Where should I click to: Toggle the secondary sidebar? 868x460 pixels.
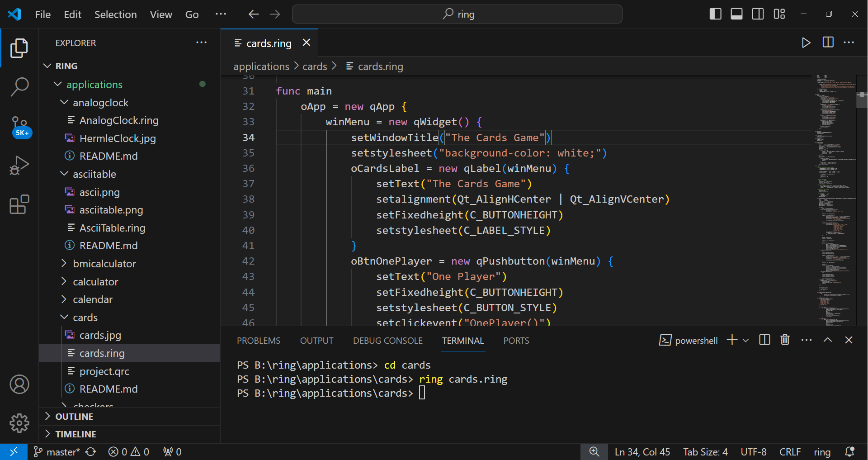point(757,14)
